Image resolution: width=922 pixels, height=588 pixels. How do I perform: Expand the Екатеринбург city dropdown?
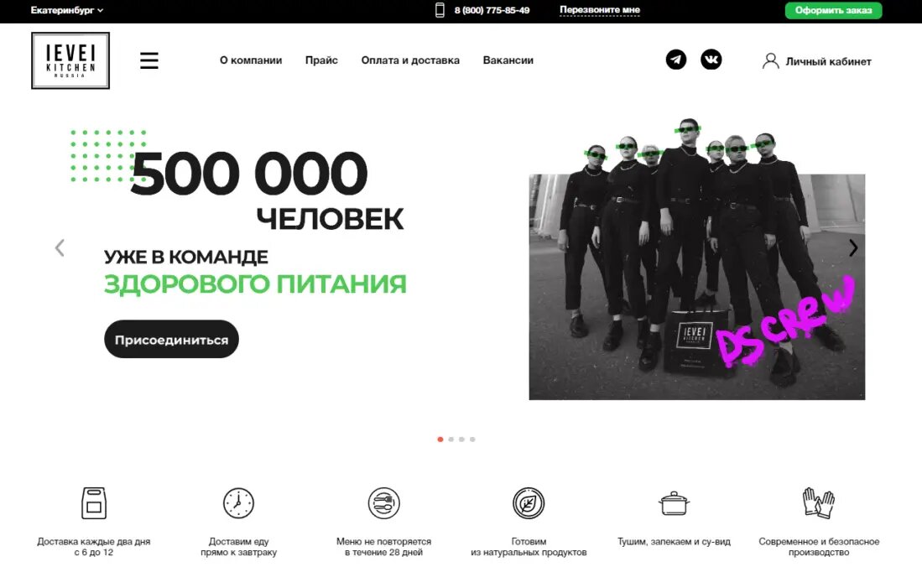67,10
